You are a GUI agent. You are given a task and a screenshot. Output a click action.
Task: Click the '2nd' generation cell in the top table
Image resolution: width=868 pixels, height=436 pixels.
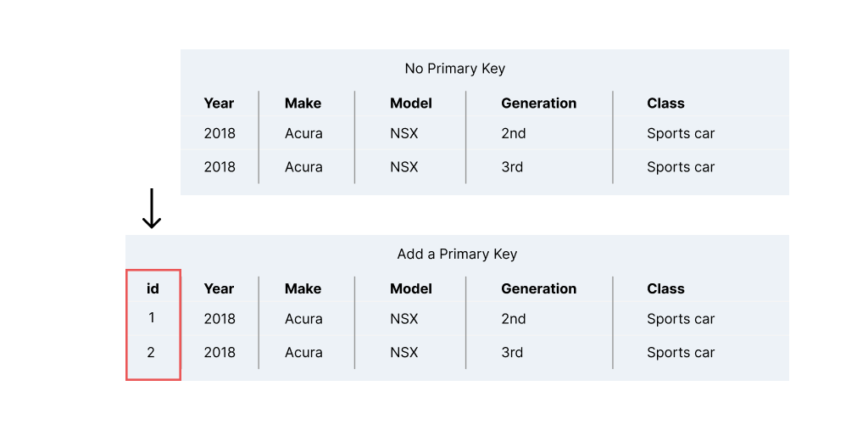click(x=513, y=134)
